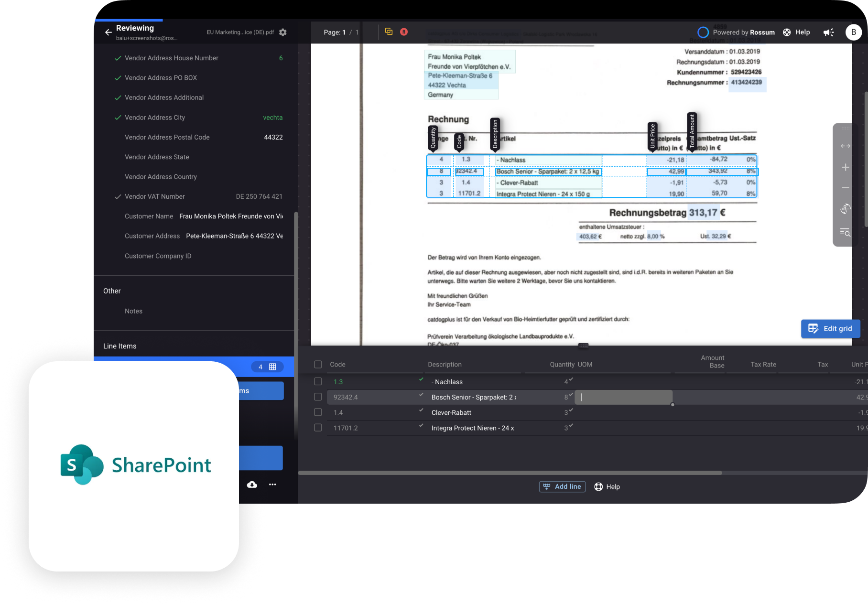Viewport: 868px width, 604px height.
Task: Click the Quantity column marker on document
Action: pos(433,138)
